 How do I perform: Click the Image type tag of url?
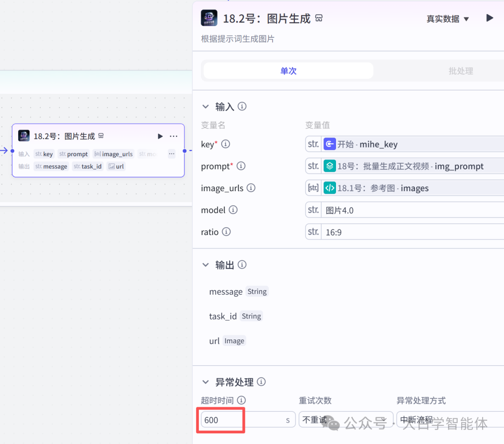point(234,341)
